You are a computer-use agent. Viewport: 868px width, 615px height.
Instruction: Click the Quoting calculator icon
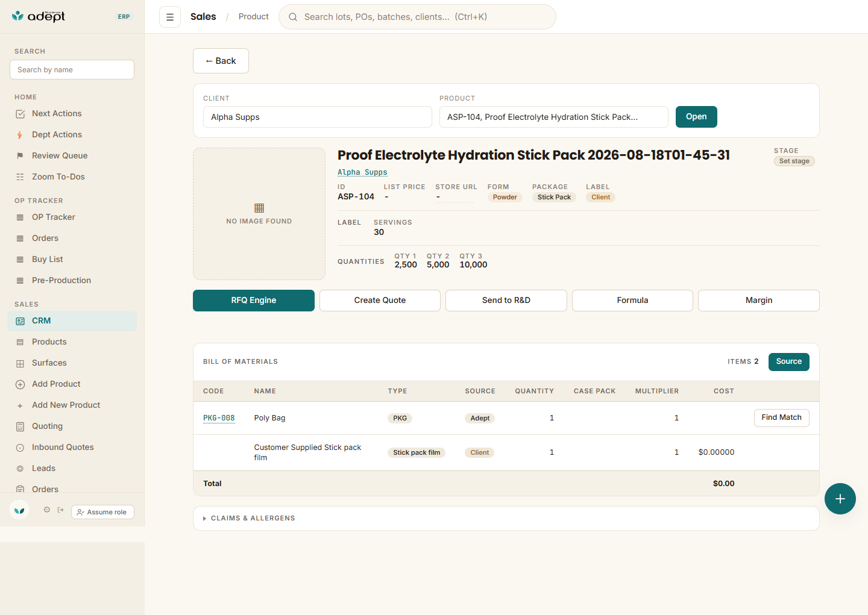[20, 426]
